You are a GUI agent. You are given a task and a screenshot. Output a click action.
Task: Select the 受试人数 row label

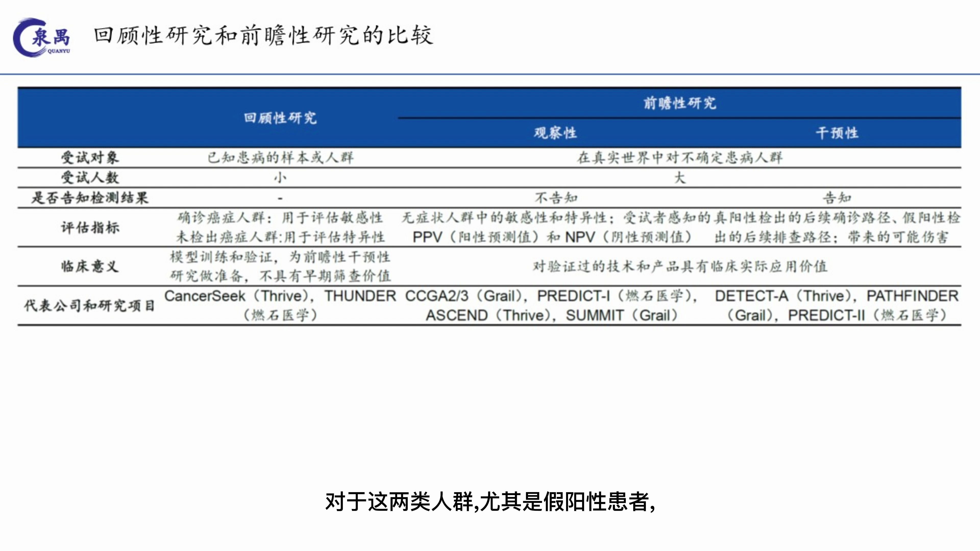click(90, 178)
